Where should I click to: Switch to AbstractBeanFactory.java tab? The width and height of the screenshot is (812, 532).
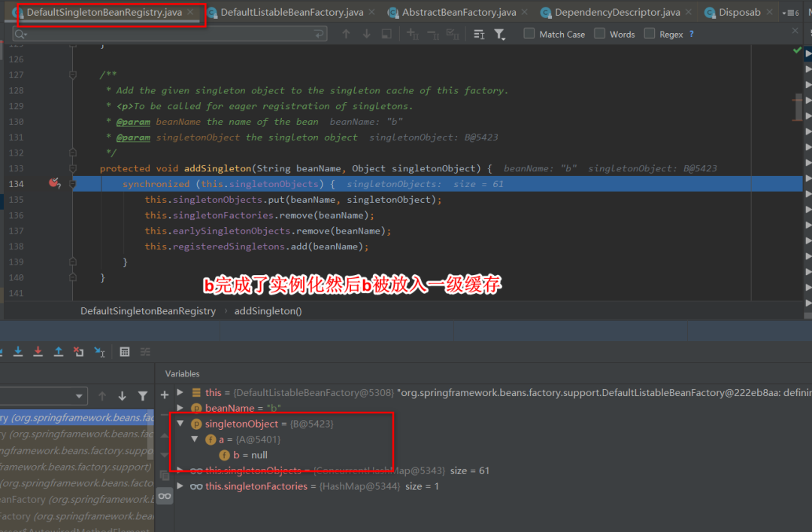pyautogui.click(x=459, y=13)
